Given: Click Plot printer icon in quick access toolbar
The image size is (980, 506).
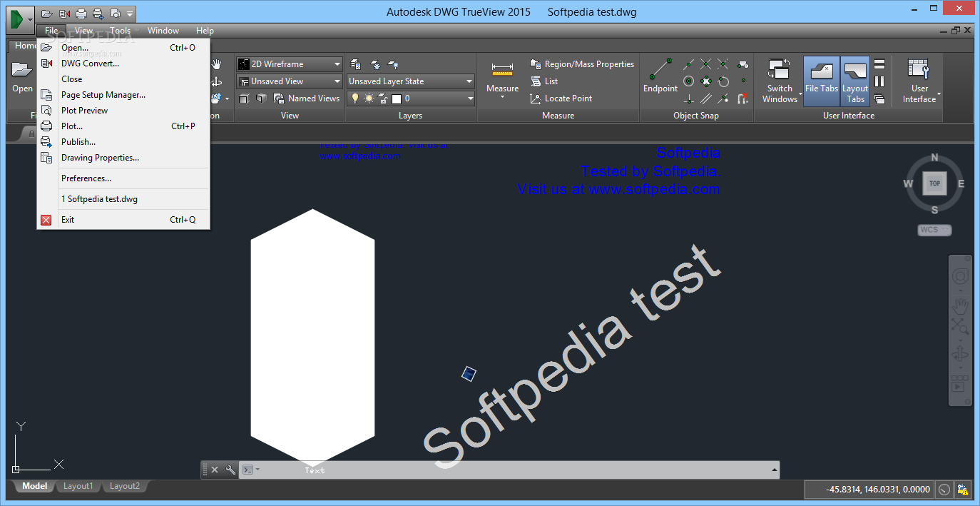Looking at the screenshot, I should (x=81, y=14).
